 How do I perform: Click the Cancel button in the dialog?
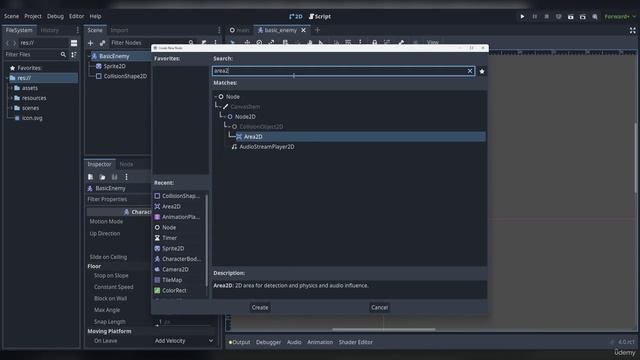pyautogui.click(x=379, y=307)
